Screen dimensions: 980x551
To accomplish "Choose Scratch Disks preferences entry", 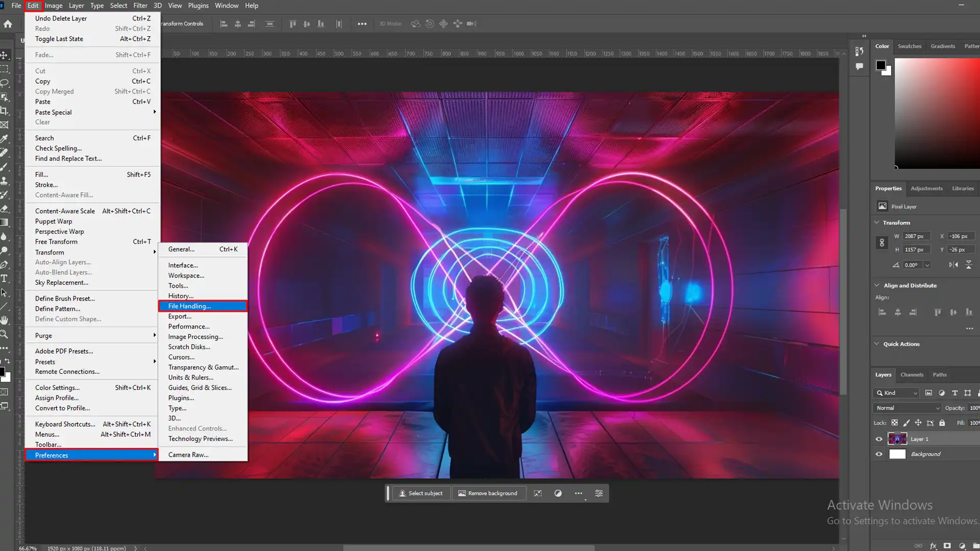I will pos(203,347).
